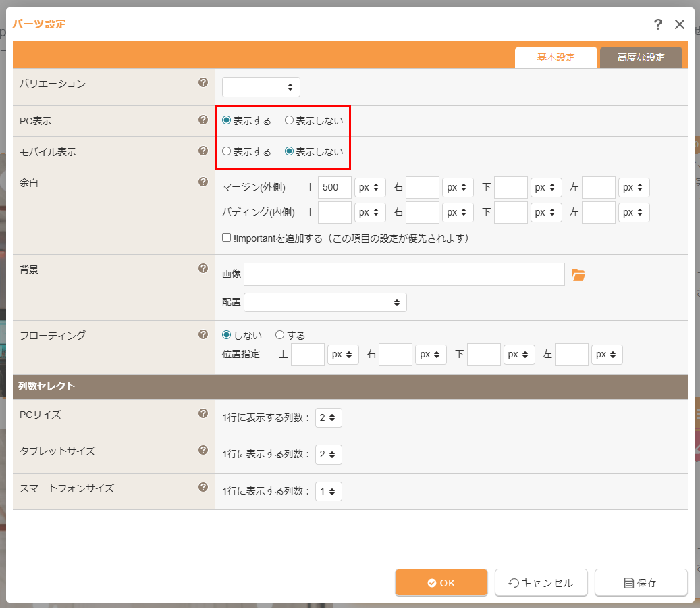
Task: Click padding 左 input field
Action: click(x=599, y=212)
